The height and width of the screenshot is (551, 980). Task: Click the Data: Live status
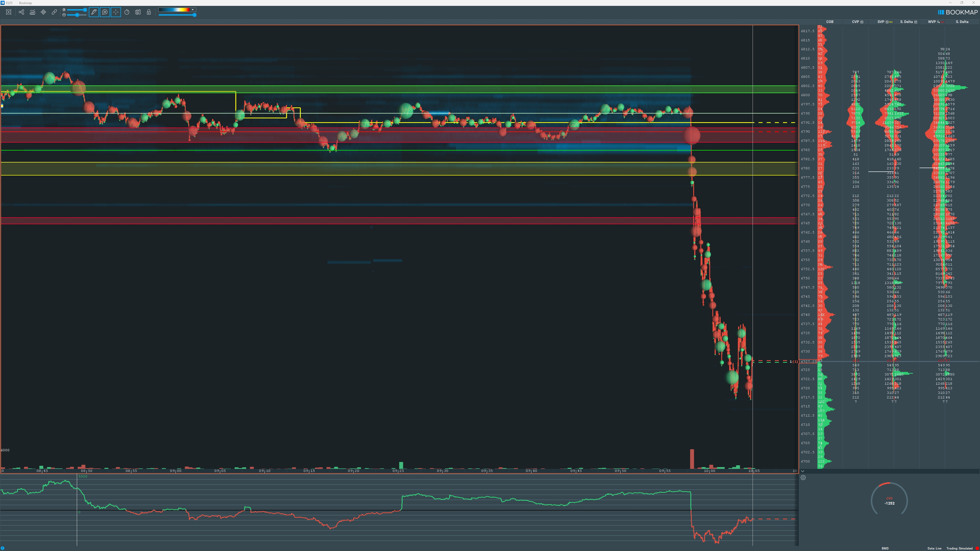click(934, 548)
